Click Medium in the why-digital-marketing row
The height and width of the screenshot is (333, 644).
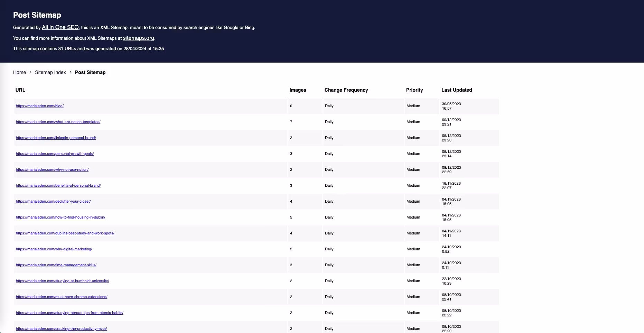[x=413, y=249]
